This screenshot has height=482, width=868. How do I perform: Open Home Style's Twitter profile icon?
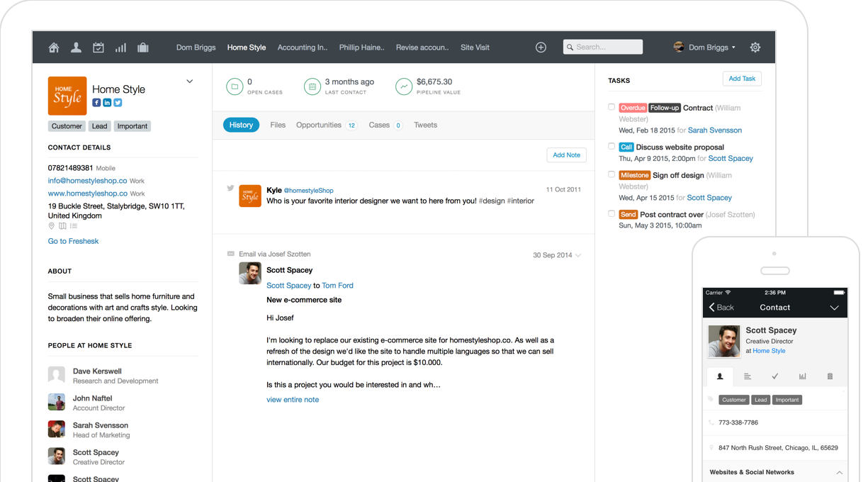[118, 103]
